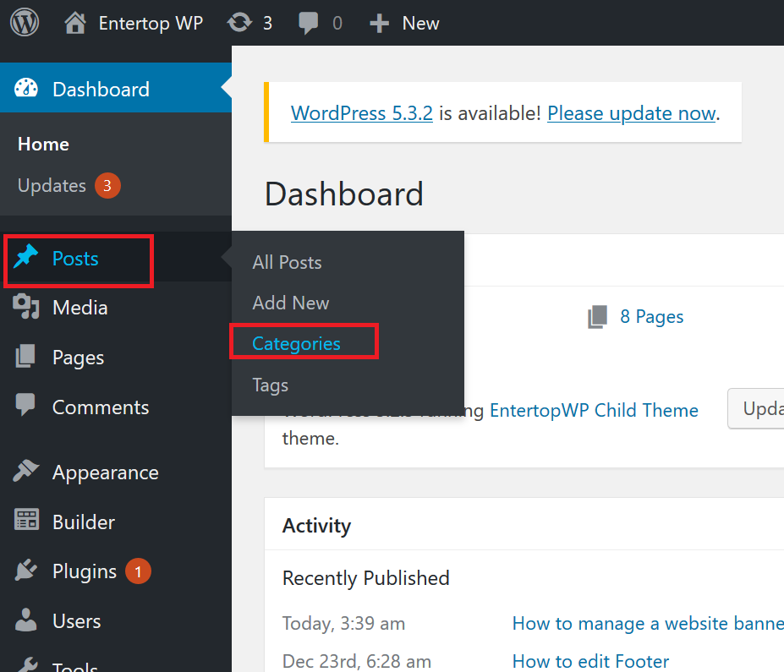Choose Categories from Posts submenu

click(296, 344)
